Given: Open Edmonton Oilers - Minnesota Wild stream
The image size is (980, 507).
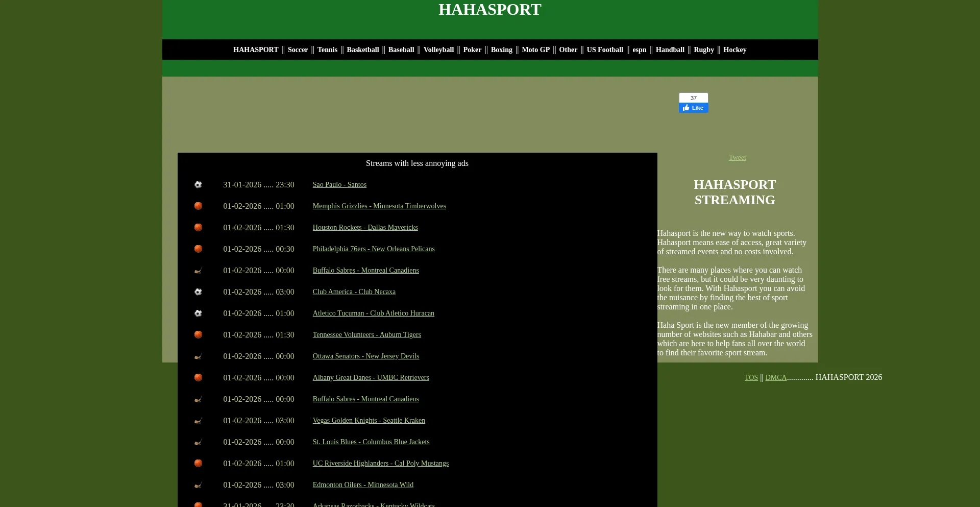Looking at the screenshot, I should pyautogui.click(x=363, y=485).
